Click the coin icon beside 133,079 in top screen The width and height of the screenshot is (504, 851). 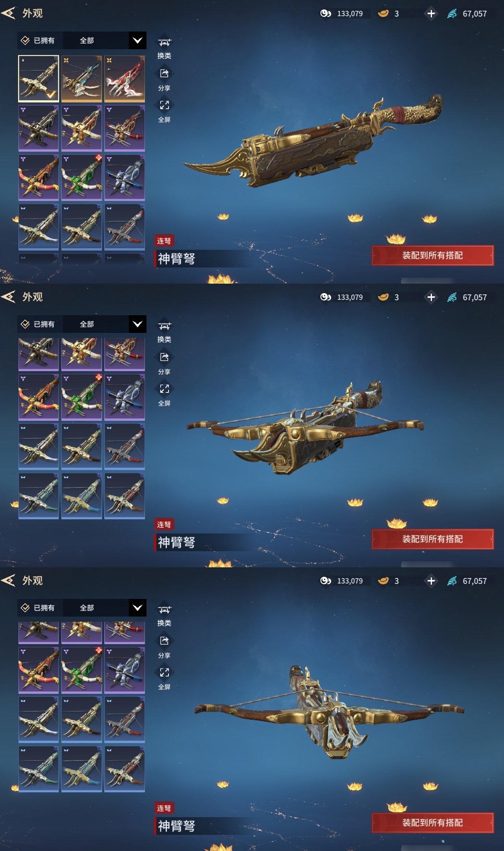(x=326, y=14)
